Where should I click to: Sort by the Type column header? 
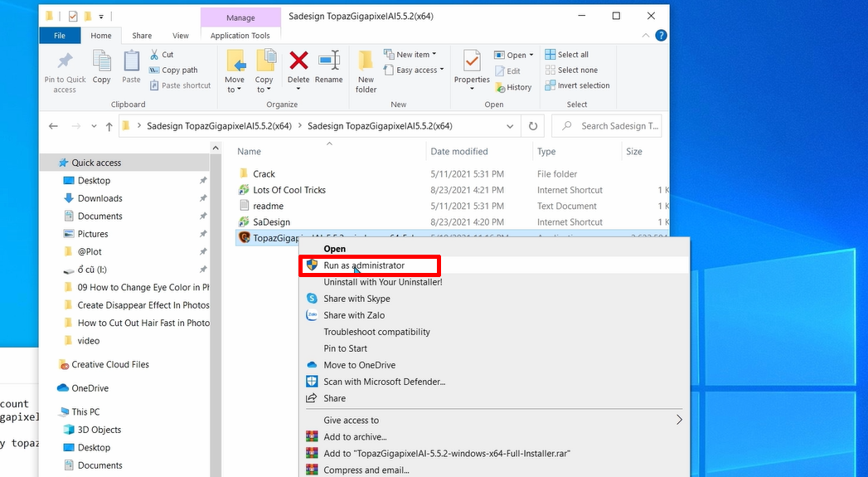tap(546, 151)
